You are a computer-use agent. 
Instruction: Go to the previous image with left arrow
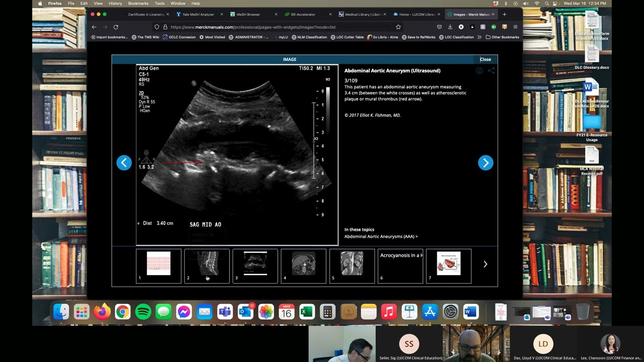coord(124,162)
